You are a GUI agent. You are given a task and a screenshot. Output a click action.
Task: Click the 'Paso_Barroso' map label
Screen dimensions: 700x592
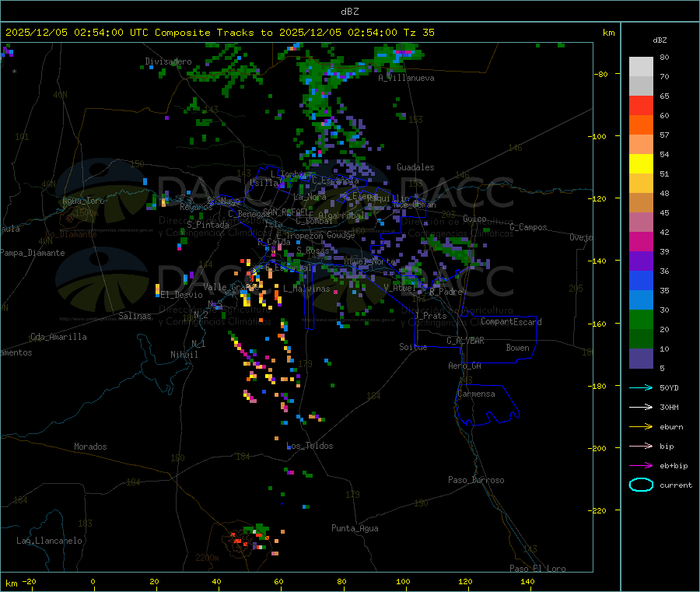click(x=476, y=480)
